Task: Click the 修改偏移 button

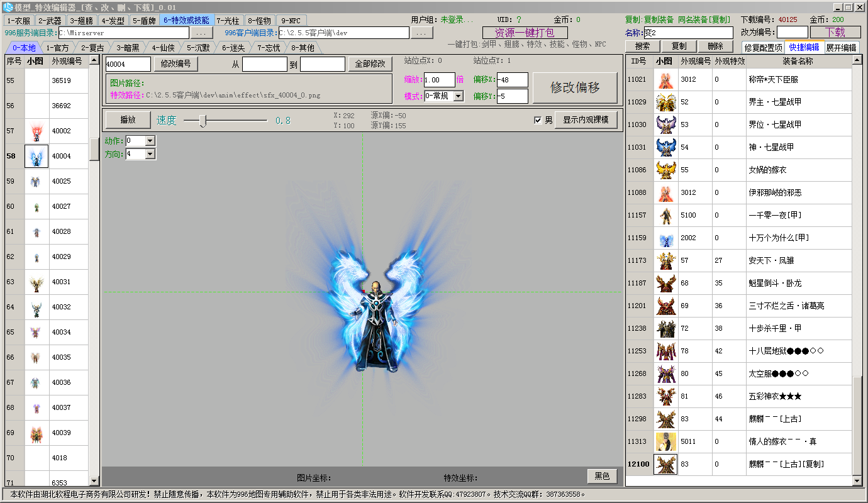Action: point(575,87)
